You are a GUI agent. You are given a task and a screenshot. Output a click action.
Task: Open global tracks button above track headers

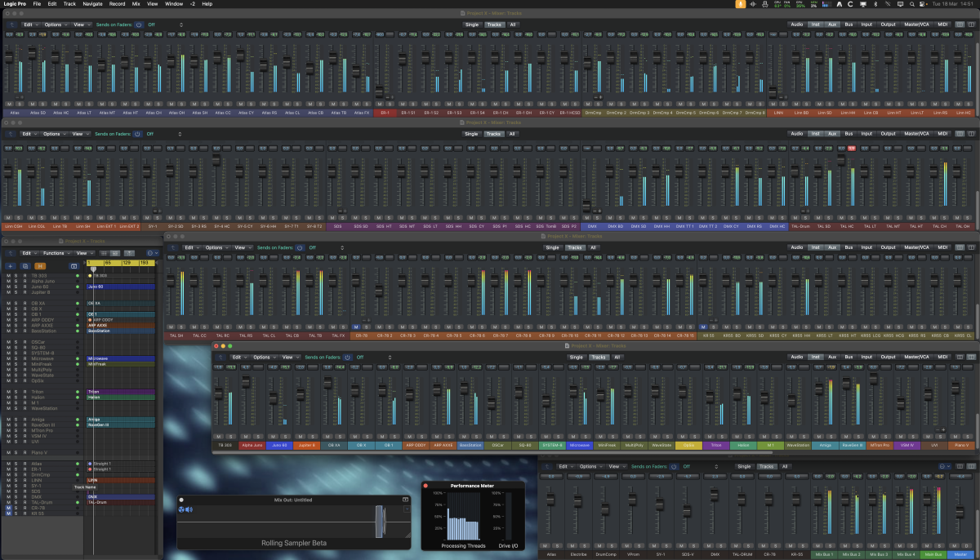(73, 265)
